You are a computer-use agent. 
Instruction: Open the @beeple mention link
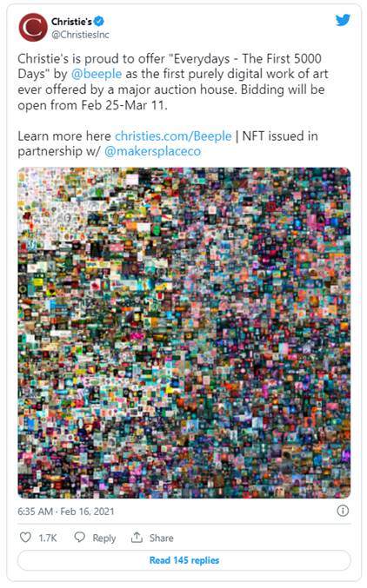[97, 74]
